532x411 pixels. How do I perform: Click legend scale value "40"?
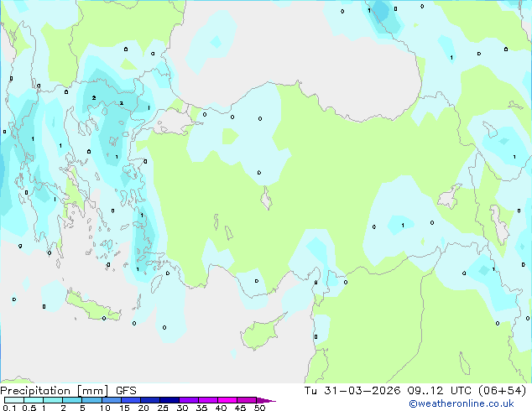[x=221, y=408]
